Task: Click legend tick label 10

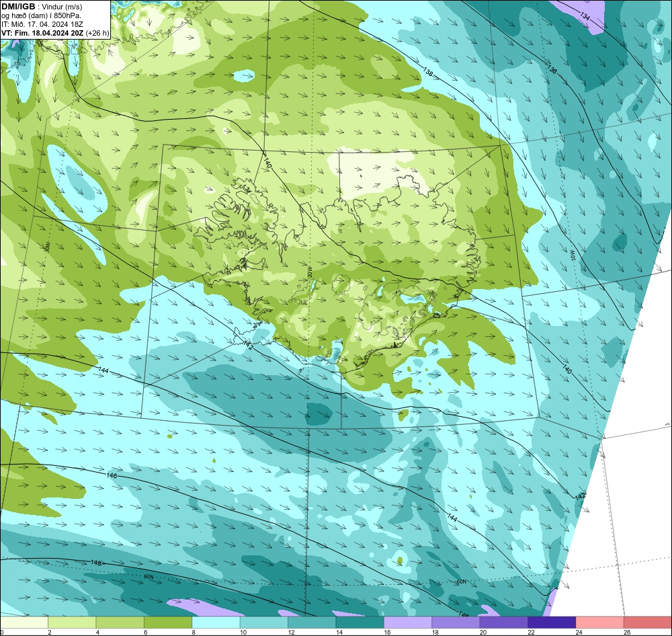Action: [243, 632]
